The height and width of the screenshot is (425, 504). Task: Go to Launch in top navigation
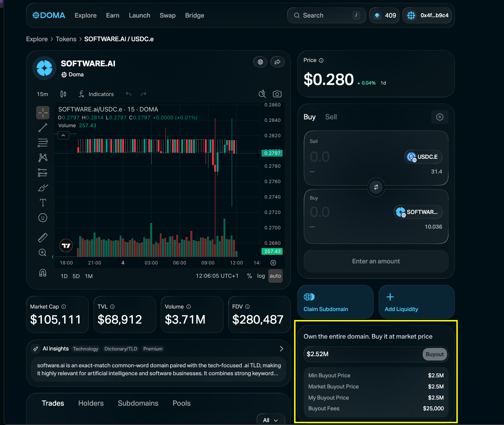(139, 15)
